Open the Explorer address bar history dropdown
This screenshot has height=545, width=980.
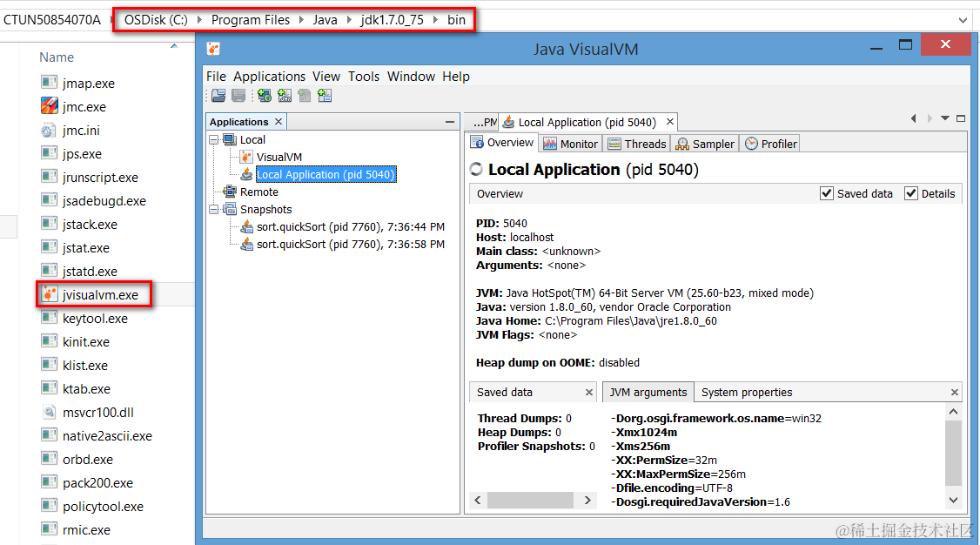point(963,20)
